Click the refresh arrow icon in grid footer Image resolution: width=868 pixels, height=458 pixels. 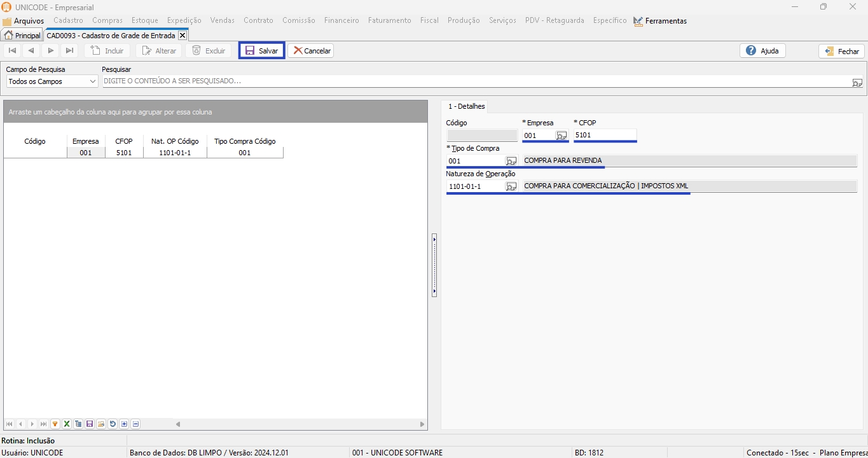pyautogui.click(x=113, y=424)
